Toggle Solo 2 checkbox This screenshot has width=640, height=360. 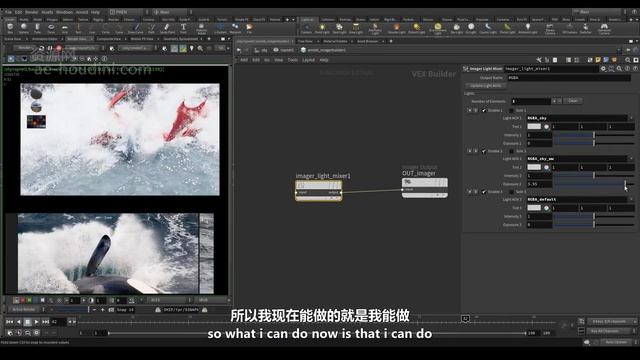point(511,151)
